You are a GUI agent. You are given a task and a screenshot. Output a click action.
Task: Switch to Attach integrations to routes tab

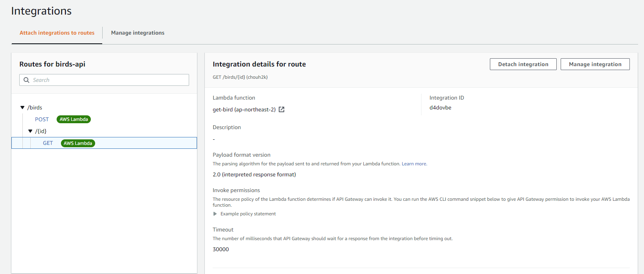coord(57,33)
